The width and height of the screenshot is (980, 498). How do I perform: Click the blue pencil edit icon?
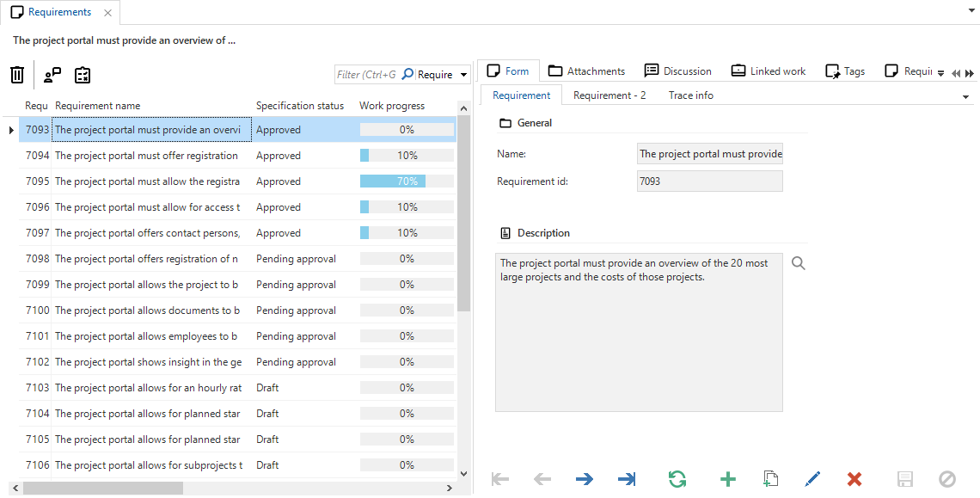pyautogui.click(x=812, y=479)
